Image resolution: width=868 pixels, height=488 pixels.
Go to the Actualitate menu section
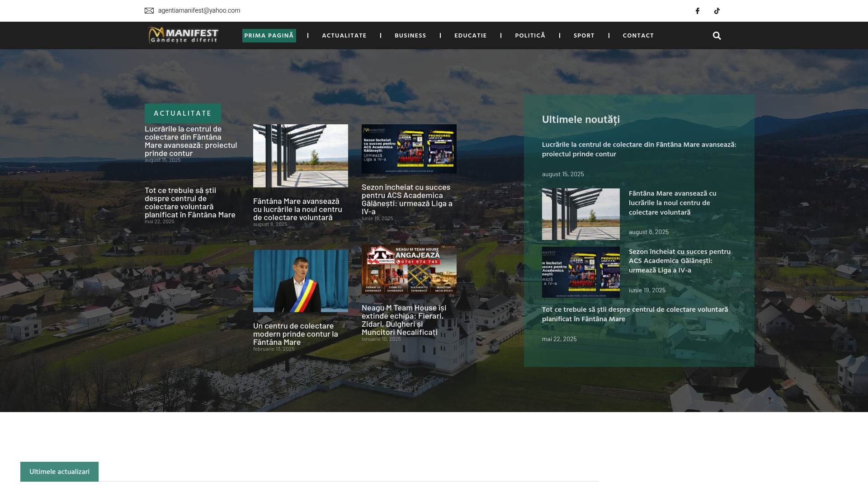click(344, 36)
